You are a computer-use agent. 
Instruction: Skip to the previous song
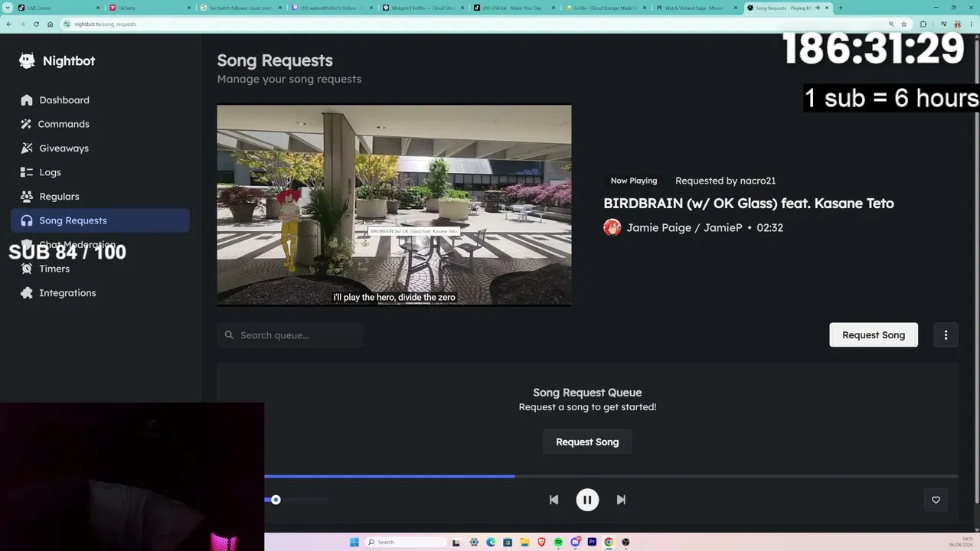pos(554,500)
